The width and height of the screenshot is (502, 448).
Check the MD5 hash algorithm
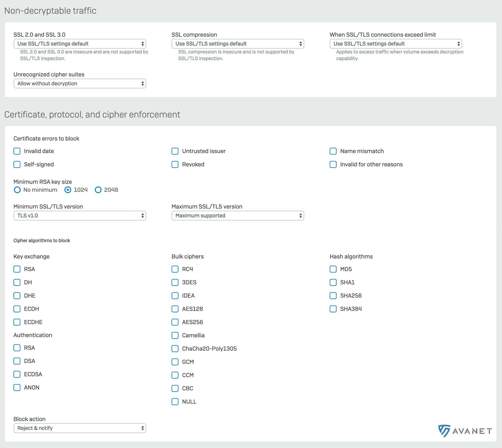pyautogui.click(x=333, y=269)
